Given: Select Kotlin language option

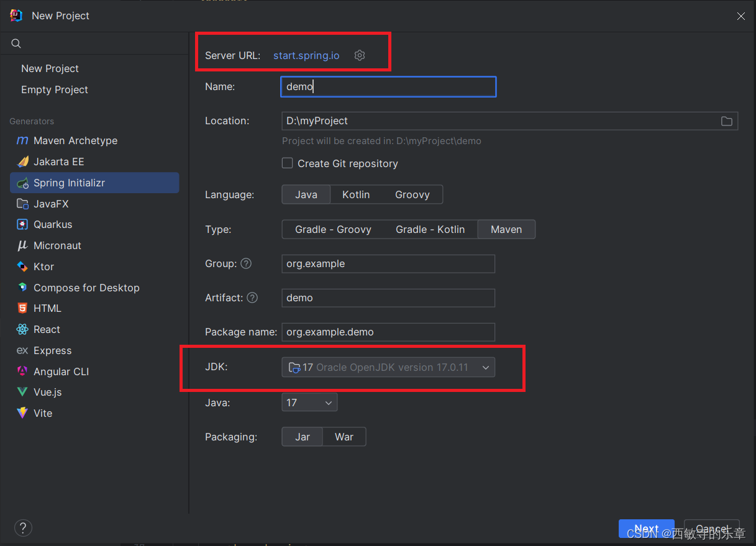Looking at the screenshot, I should (x=356, y=194).
